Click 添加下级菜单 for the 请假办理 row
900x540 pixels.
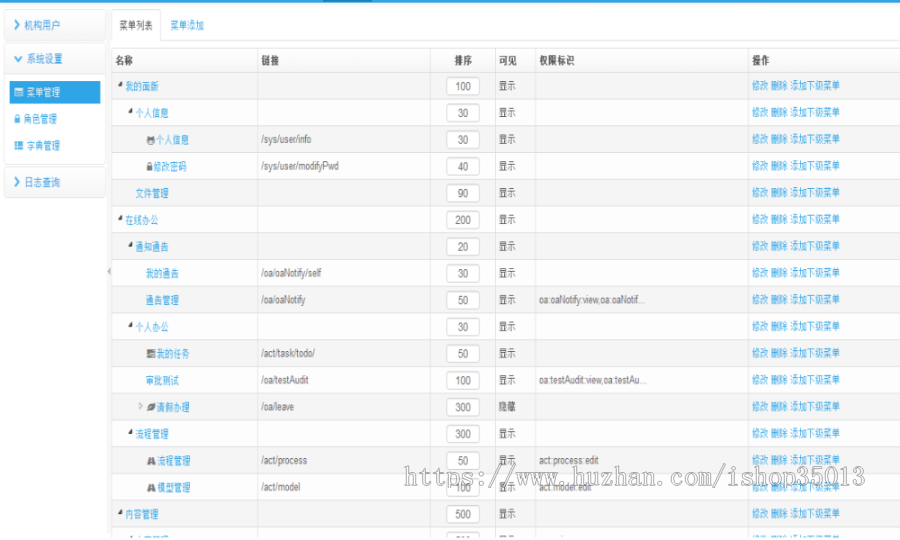click(x=814, y=406)
